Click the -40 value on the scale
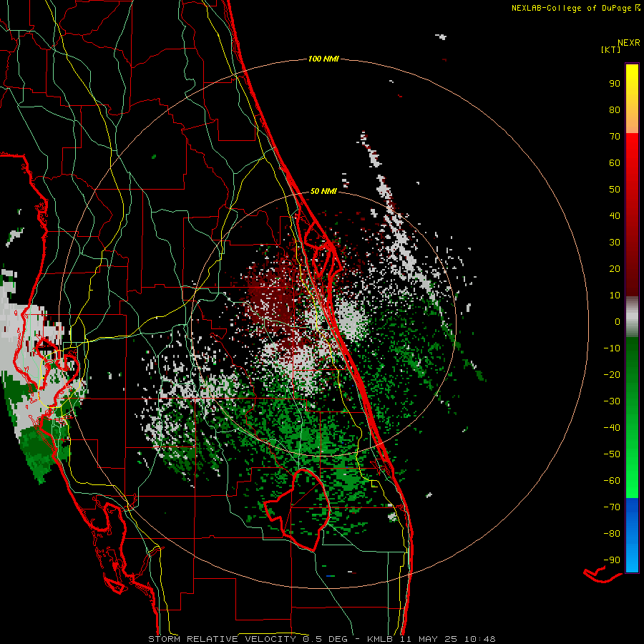 612,428
